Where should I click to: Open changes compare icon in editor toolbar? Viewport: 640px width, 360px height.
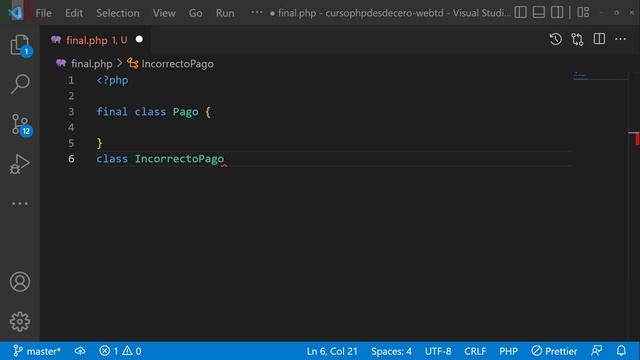577,39
